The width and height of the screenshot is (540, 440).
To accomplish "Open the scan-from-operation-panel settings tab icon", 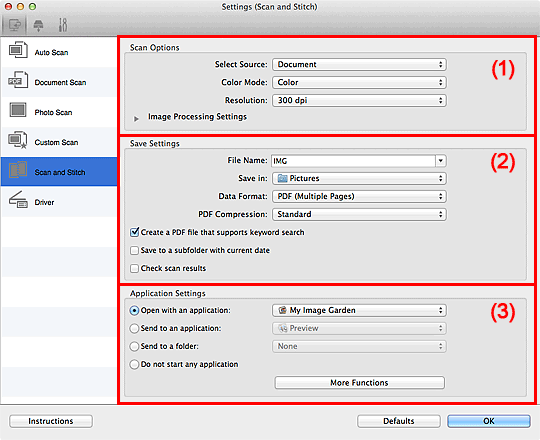I will pos(38,25).
